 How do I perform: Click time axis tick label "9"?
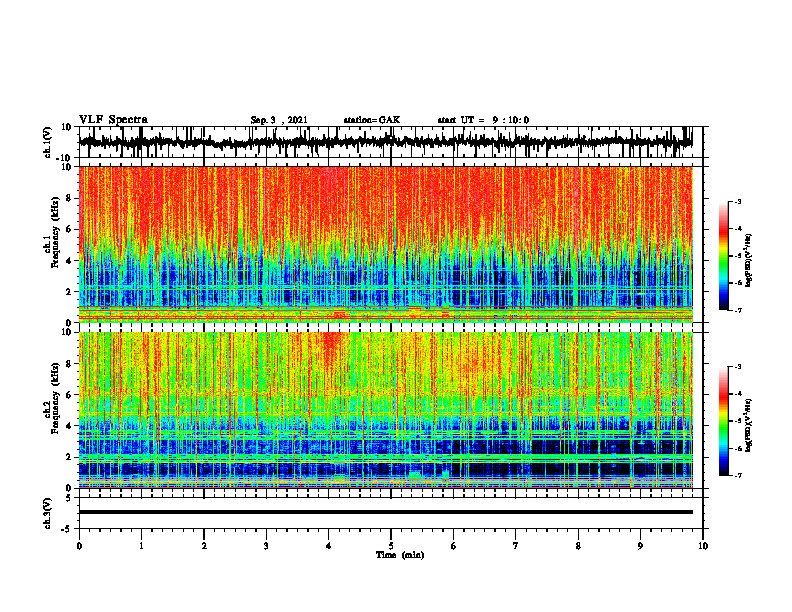[x=640, y=546]
